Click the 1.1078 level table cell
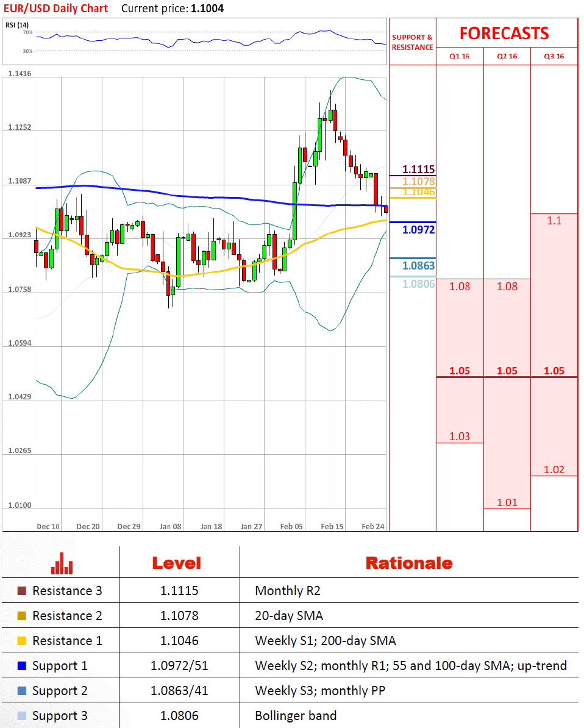 coord(179,616)
